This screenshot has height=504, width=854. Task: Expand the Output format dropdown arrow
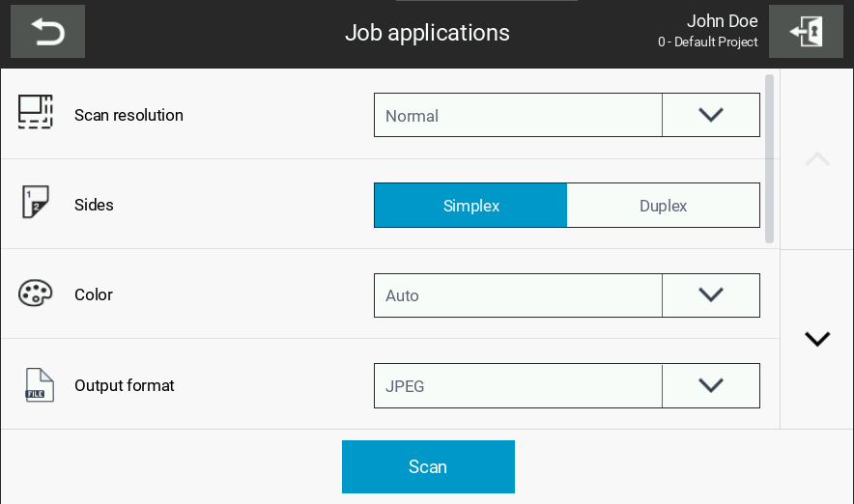point(711,385)
